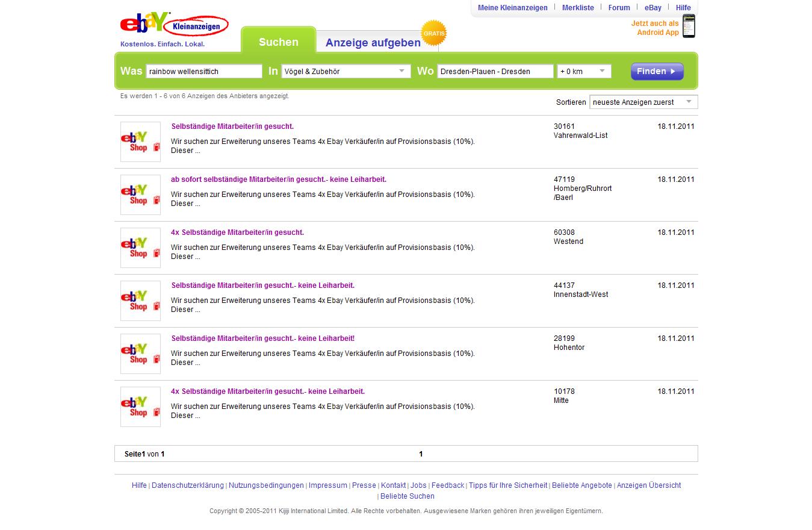The width and height of the screenshot is (812, 530).
Task: Open ad title ending 'keine Leiharbeit!'
Action: (x=263, y=338)
